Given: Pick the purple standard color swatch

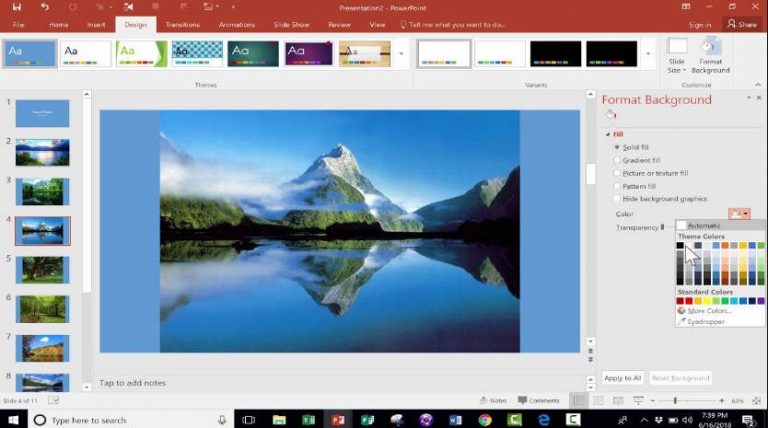Looking at the screenshot, I should point(761,301).
